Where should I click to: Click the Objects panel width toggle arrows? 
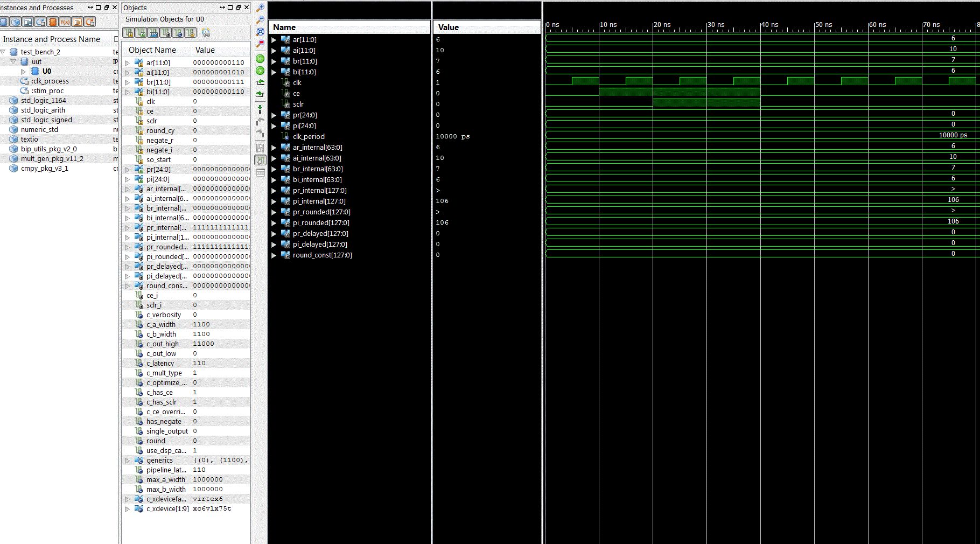pyautogui.click(x=222, y=8)
